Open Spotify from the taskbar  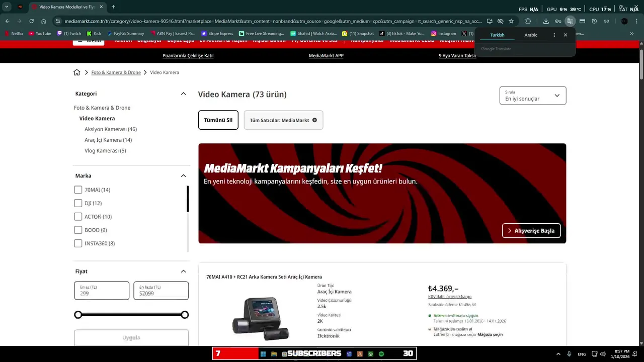(x=381, y=354)
